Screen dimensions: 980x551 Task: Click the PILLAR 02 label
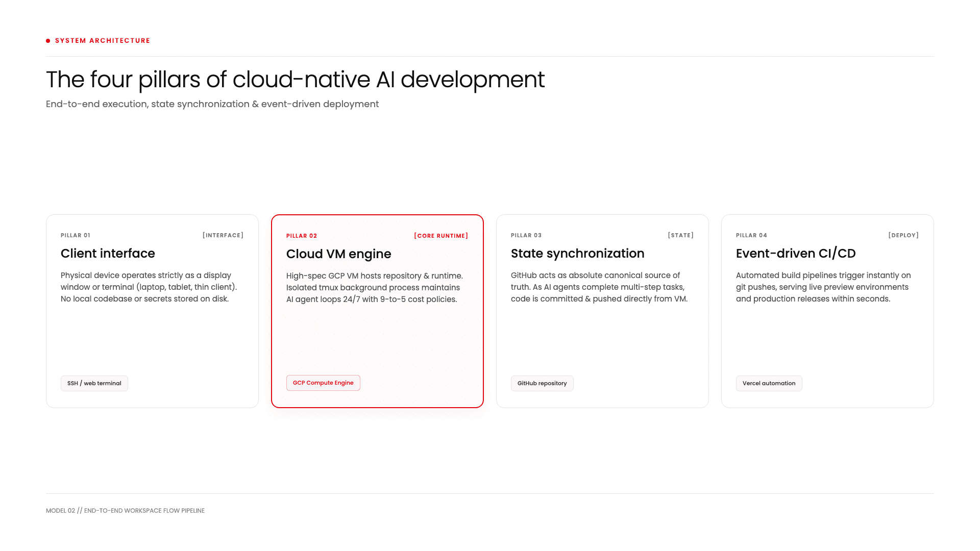point(302,236)
